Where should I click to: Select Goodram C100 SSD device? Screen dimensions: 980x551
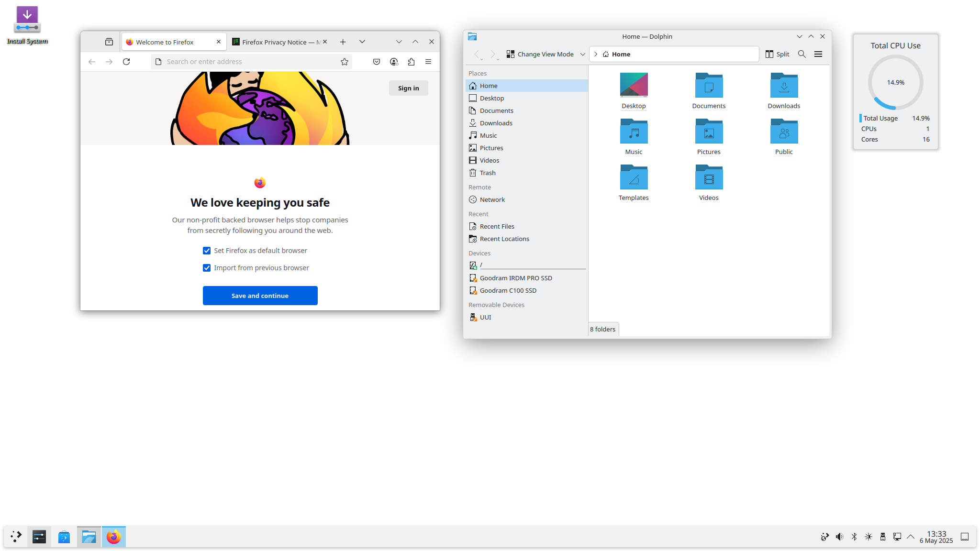(x=526, y=290)
